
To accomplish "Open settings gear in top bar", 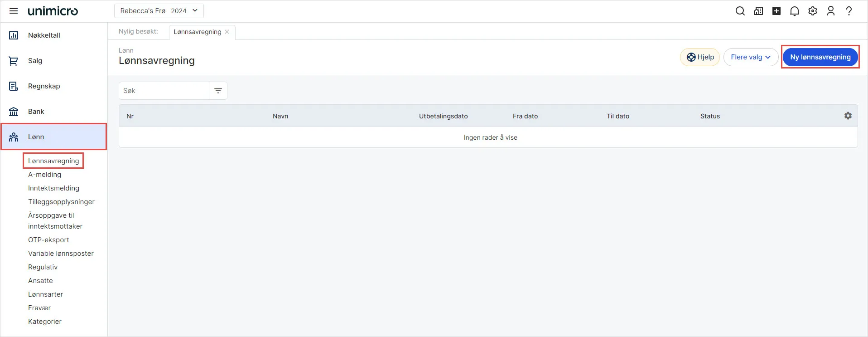I will [x=813, y=11].
